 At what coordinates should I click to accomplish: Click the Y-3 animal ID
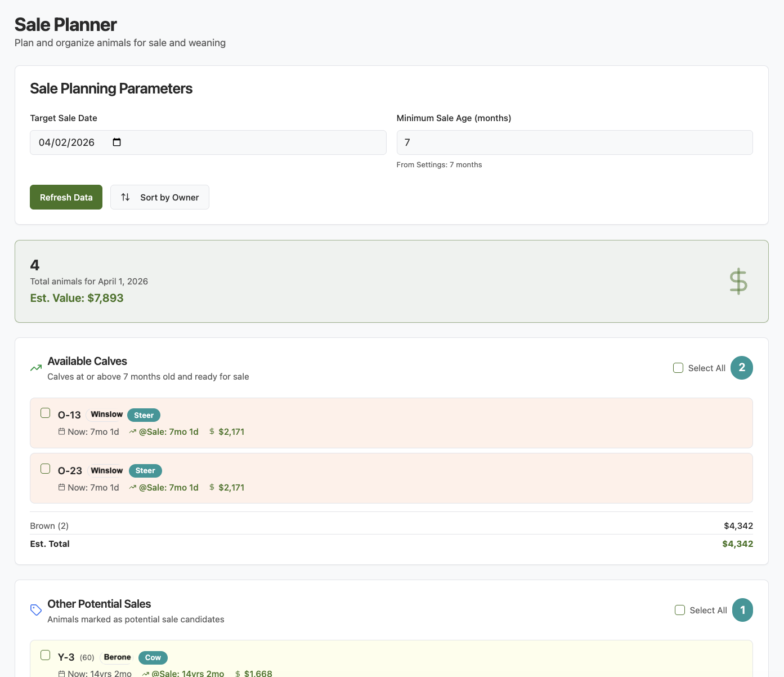(x=66, y=657)
